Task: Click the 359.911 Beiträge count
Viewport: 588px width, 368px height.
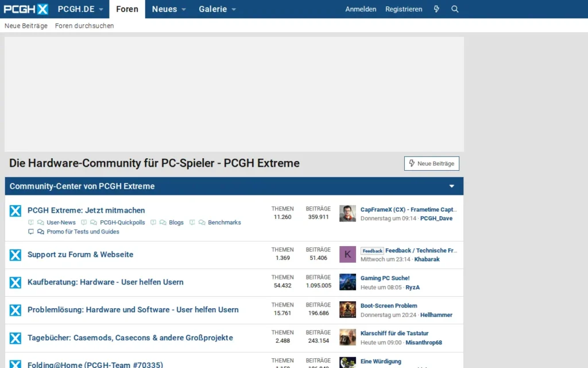Action: pyautogui.click(x=318, y=217)
